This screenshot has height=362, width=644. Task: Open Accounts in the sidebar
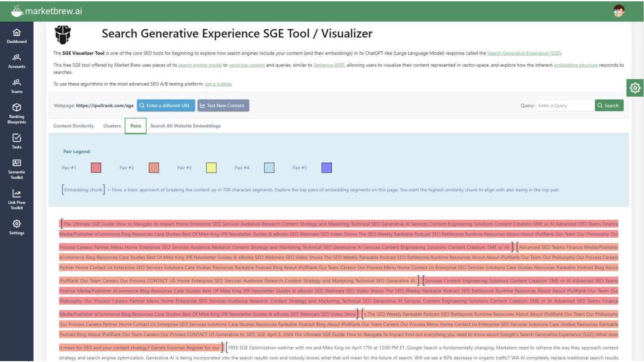[x=17, y=61]
